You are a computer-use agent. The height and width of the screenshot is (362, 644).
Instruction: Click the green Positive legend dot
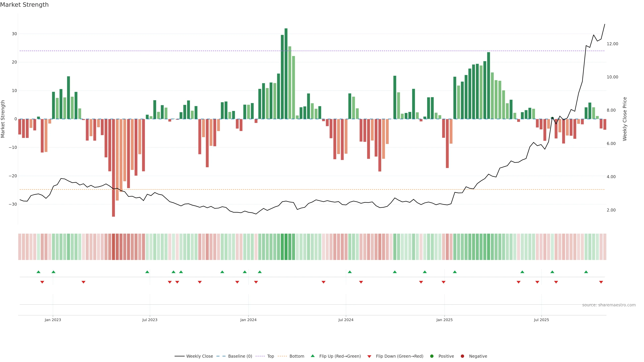coord(432,356)
